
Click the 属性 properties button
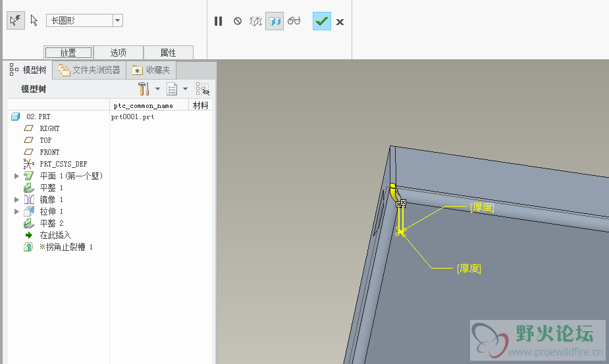click(168, 53)
